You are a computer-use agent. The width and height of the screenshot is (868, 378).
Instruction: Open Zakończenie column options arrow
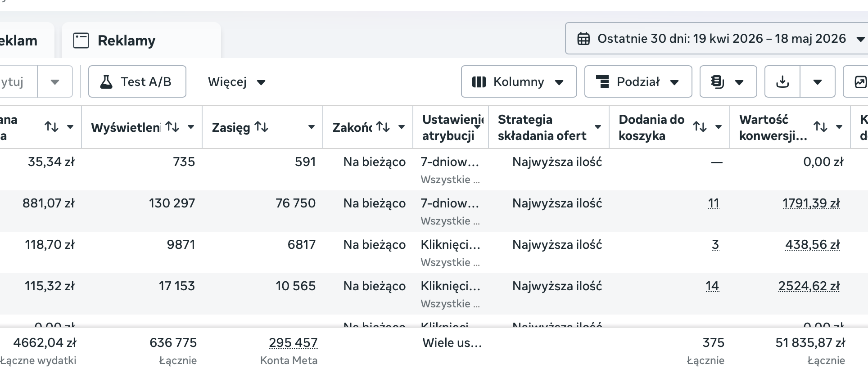point(402,127)
